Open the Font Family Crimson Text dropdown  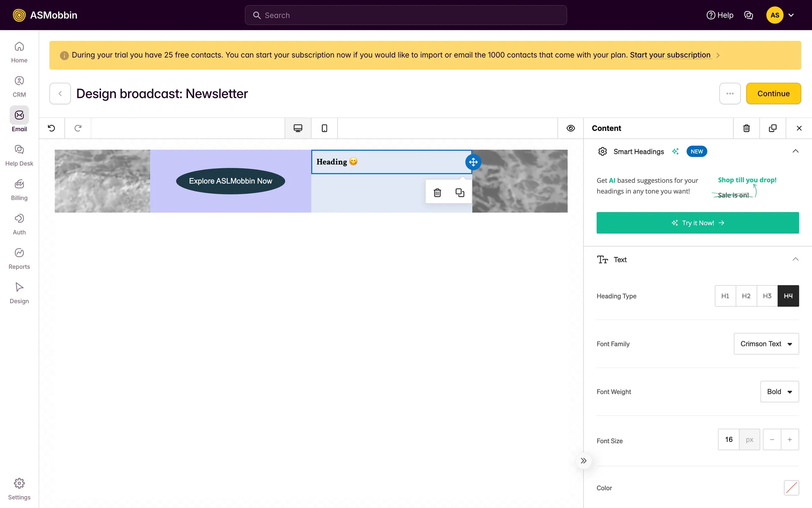point(766,344)
